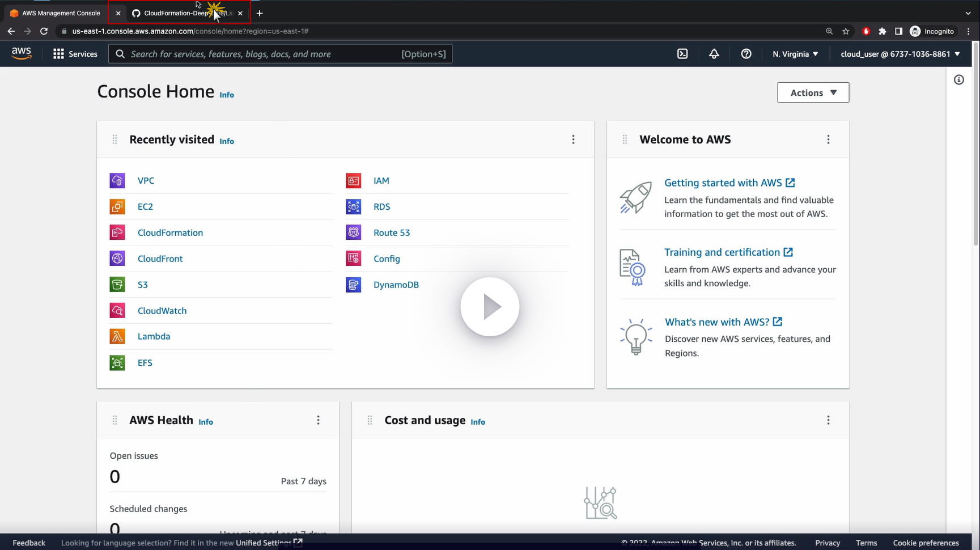Image resolution: width=980 pixels, height=550 pixels.
Task: Open Cost and usage widget options menu
Action: 828,420
